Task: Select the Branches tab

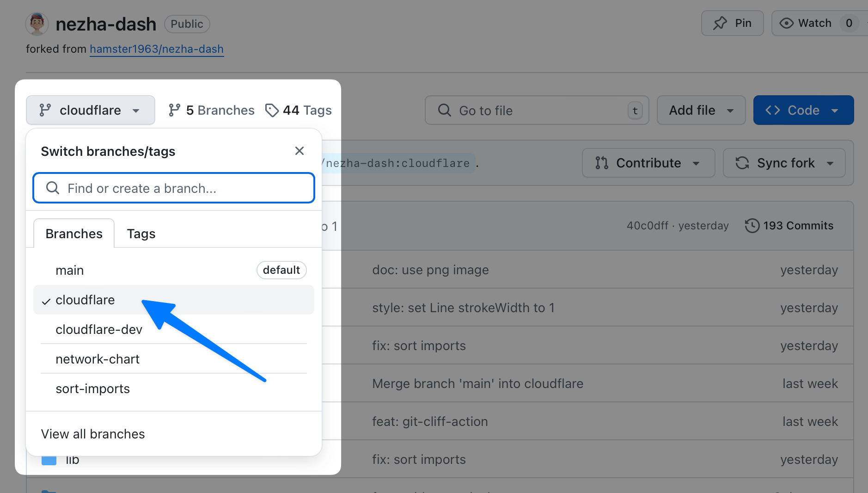Action: pyautogui.click(x=74, y=234)
